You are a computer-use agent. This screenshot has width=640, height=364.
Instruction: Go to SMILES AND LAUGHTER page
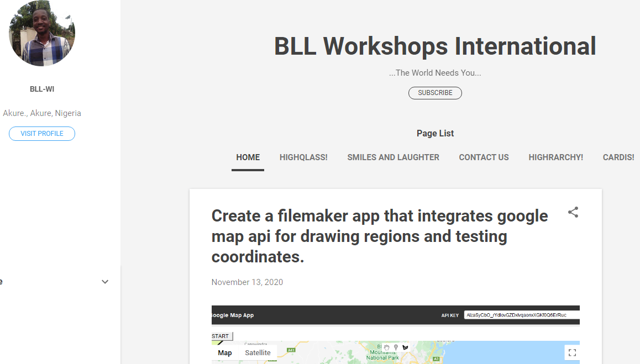tap(393, 157)
